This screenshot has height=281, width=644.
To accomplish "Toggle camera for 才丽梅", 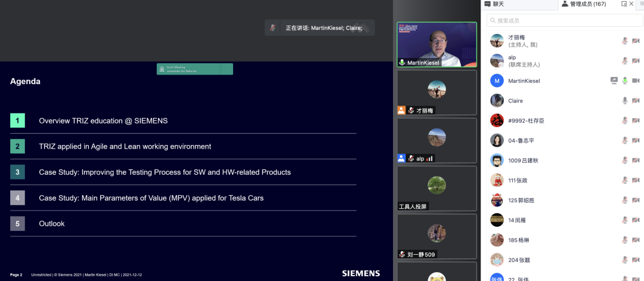I will (x=636, y=41).
